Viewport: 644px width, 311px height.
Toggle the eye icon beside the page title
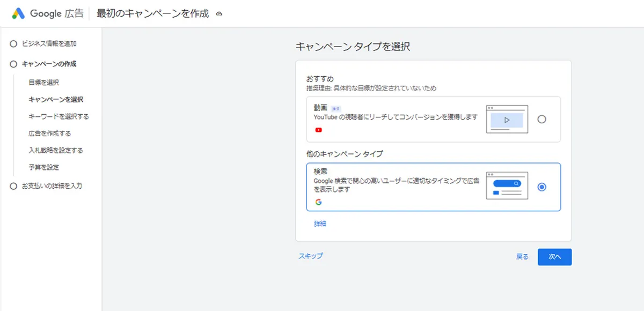tap(218, 14)
